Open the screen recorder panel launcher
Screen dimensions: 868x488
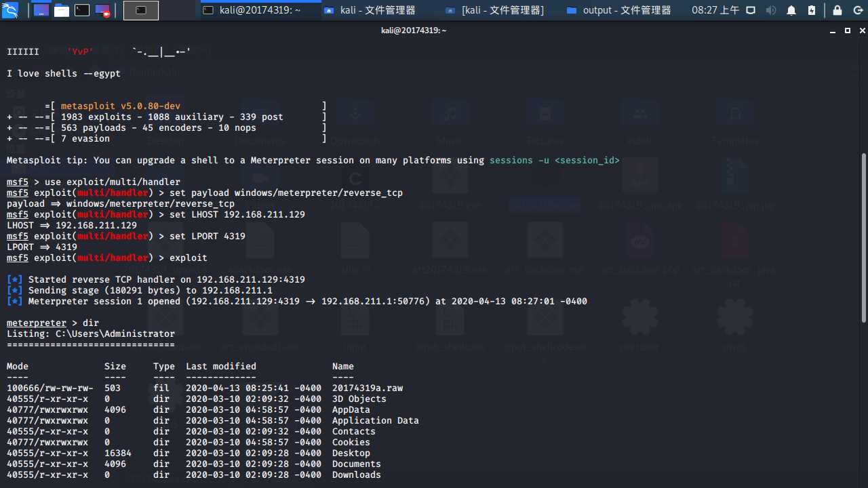[102, 10]
